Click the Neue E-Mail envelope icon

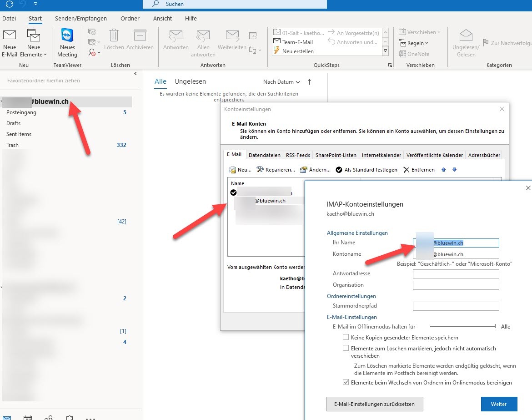click(10, 35)
